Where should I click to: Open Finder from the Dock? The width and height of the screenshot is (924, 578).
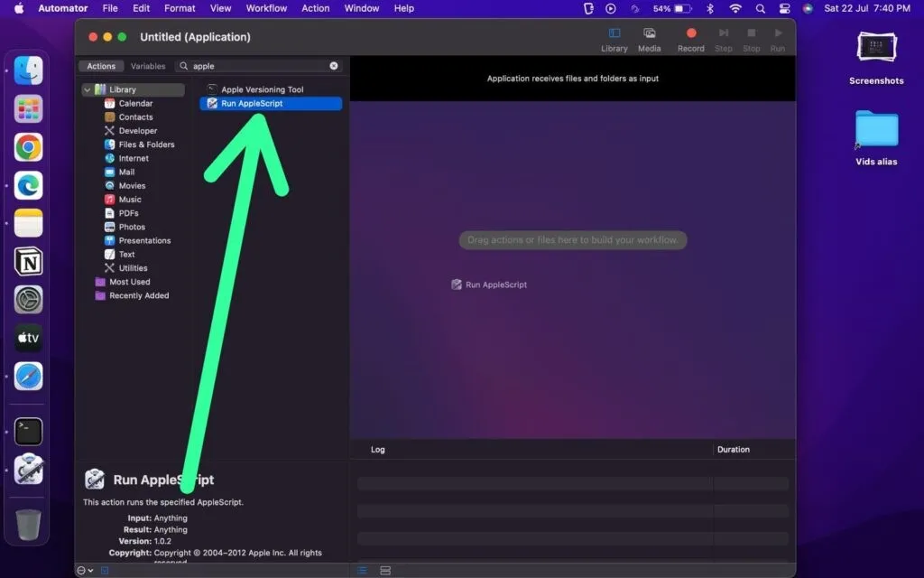(28, 70)
